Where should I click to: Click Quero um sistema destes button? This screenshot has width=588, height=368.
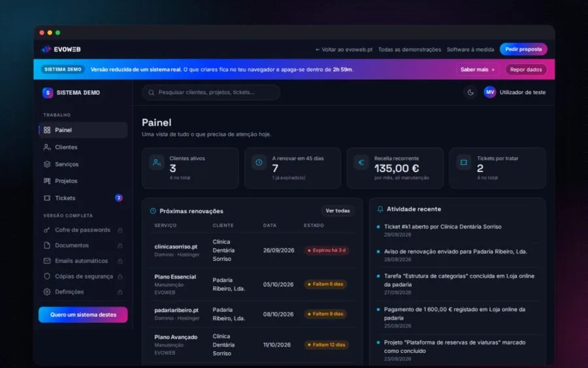[x=83, y=315]
